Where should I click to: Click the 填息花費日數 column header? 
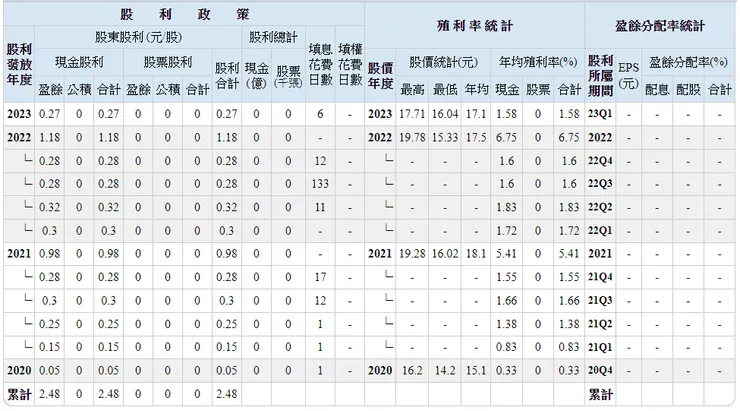(x=320, y=64)
